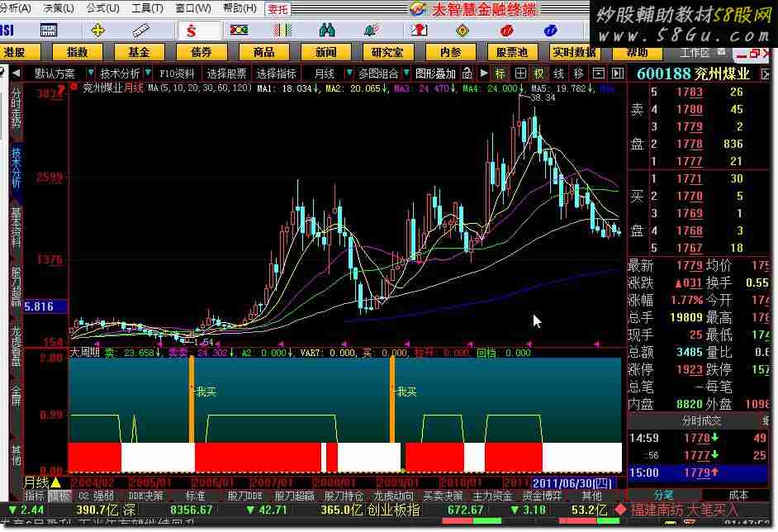Switch to the 股刀超赢 indicator tab
This screenshot has height=532, width=778.
coord(295,496)
